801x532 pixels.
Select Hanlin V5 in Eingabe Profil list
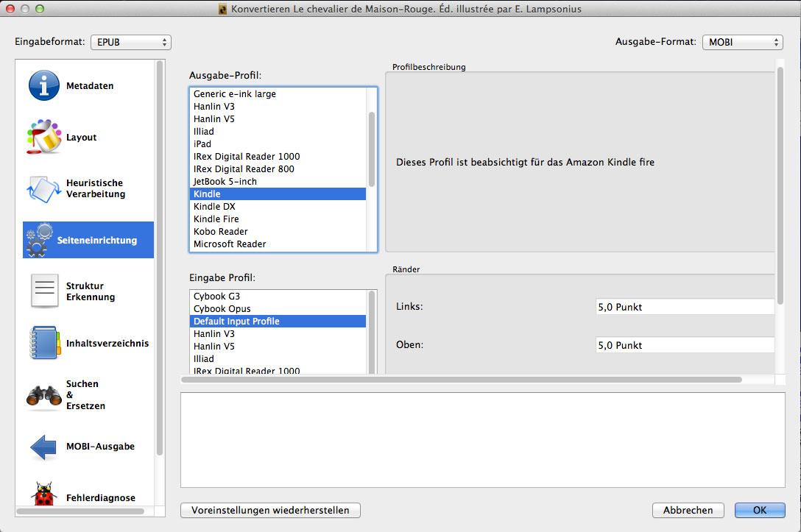click(x=278, y=346)
